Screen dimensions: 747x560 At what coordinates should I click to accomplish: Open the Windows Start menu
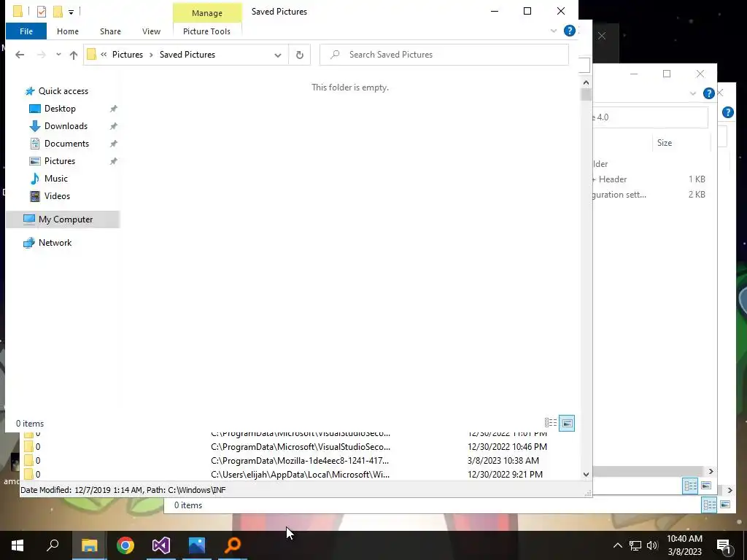(x=18, y=545)
